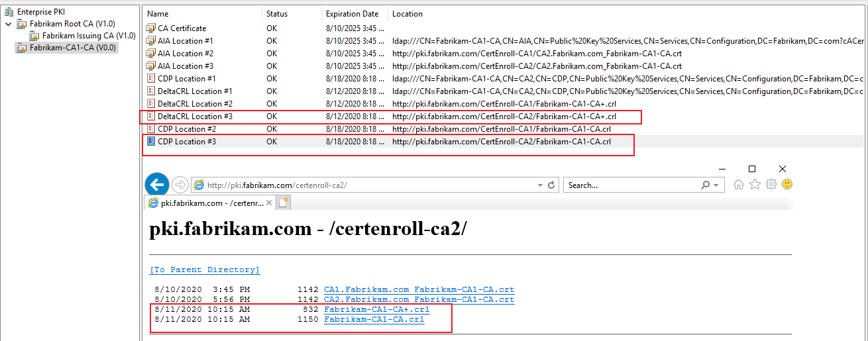Viewport: 868px width, 341px height.
Task: Click the ldap location of AIA Location #1
Action: click(x=627, y=41)
